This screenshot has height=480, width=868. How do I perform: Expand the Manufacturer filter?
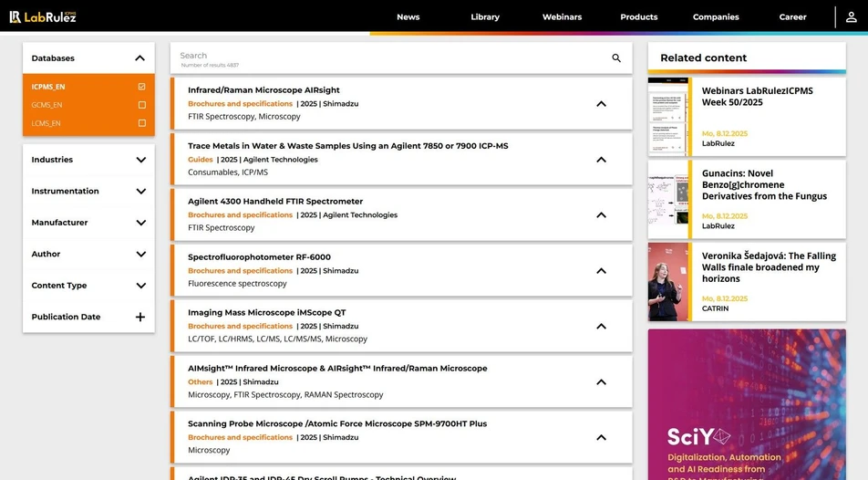pos(140,223)
